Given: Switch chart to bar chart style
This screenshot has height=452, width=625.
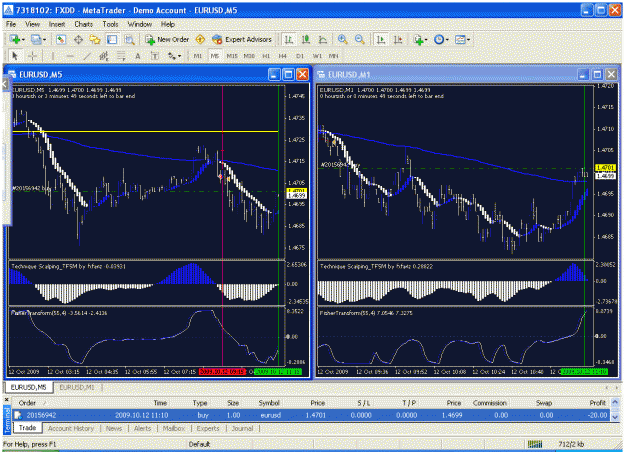Looking at the screenshot, I should tap(289, 39).
